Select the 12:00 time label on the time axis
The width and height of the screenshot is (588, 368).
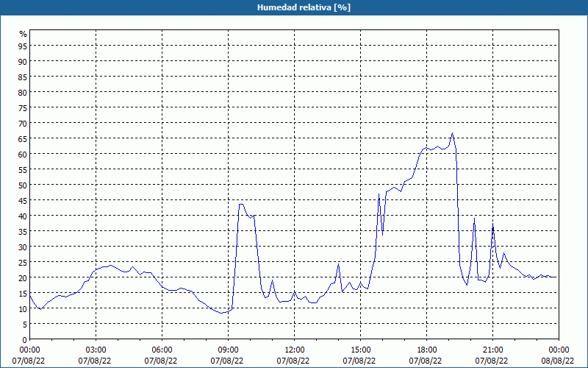coord(295,350)
